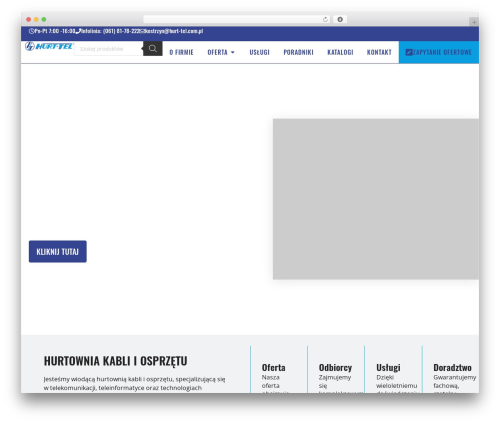Click the phone icon before Infolinia
The height and width of the screenshot is (423, 500).
pos(78,31)
